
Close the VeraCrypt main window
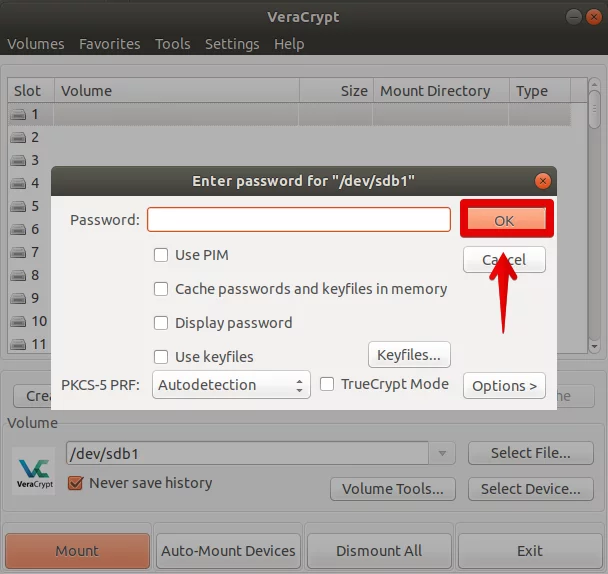pyautogui.click(x=594, y=17)
